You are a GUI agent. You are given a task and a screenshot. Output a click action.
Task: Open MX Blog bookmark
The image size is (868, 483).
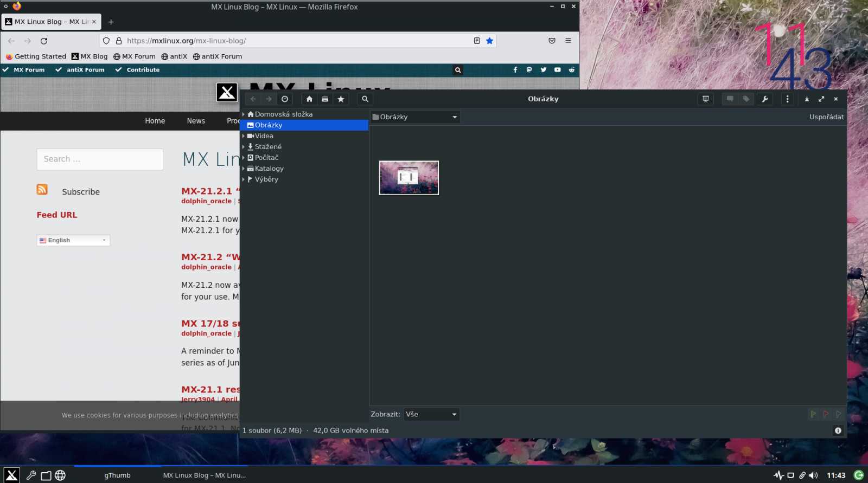pyautogui.click(x=90, y=56)
